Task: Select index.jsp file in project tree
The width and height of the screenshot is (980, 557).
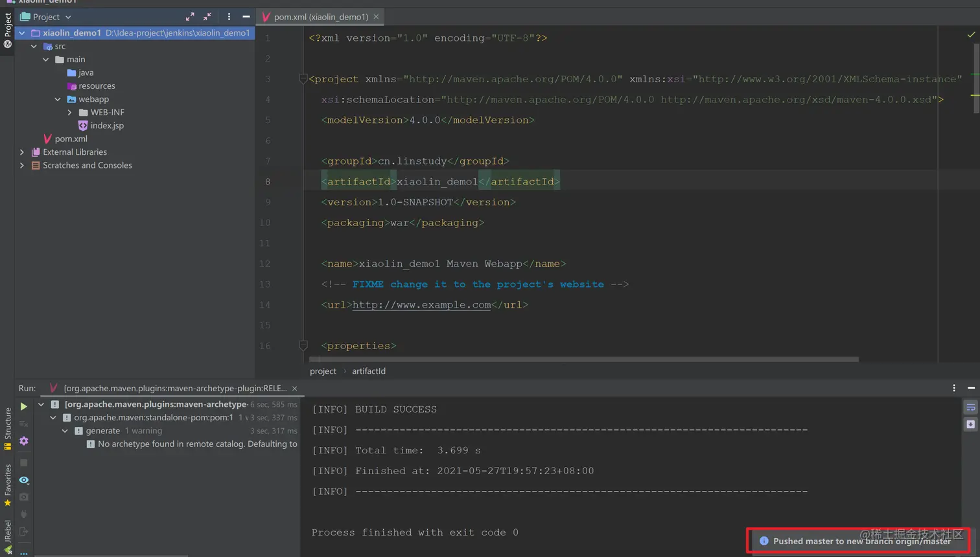Action: pyautogui.click(x=100, y=126)
